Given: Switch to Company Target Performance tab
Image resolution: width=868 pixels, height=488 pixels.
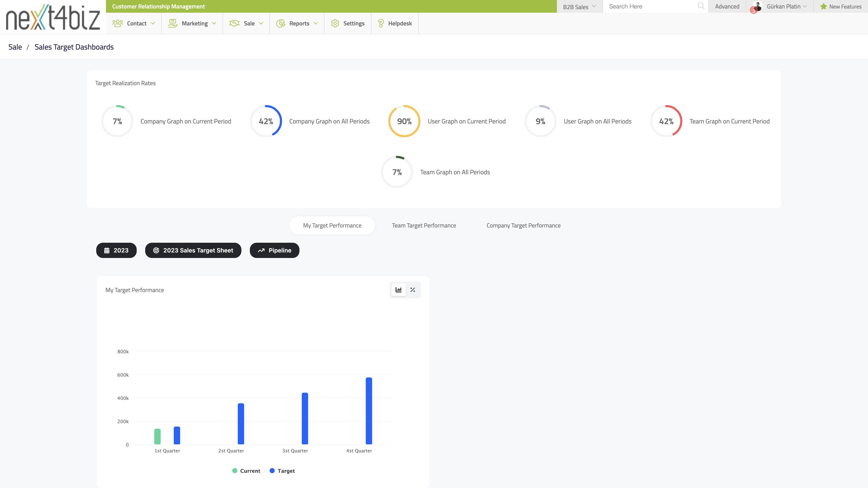Looking at the screenshot, I should coord(523,225).
